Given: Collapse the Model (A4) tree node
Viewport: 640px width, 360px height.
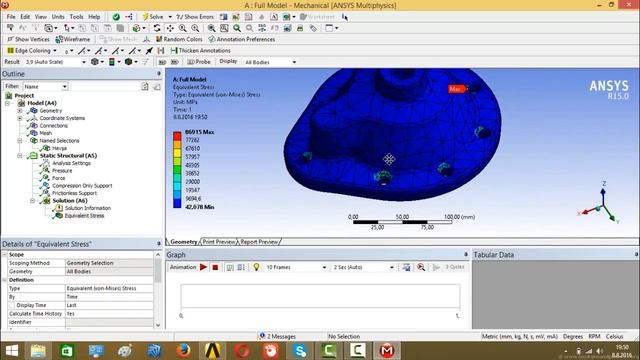Looking at the screenshot, I should pos(7,103).
